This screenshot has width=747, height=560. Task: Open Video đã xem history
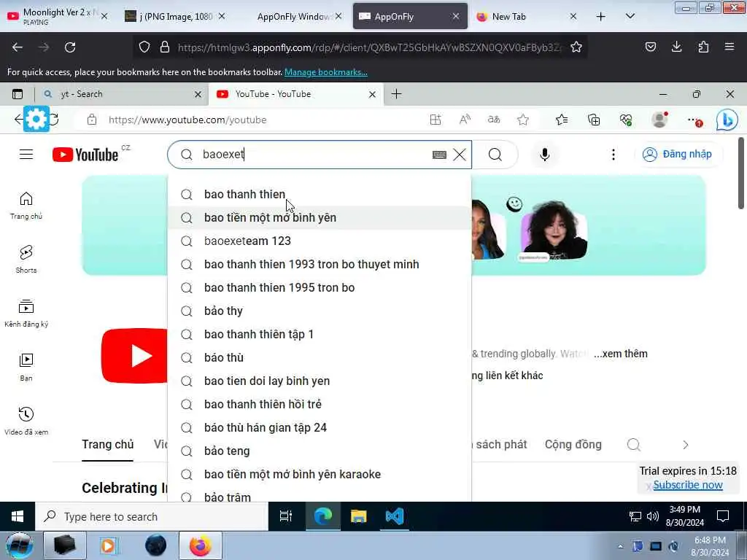click(x=26, y=421)
